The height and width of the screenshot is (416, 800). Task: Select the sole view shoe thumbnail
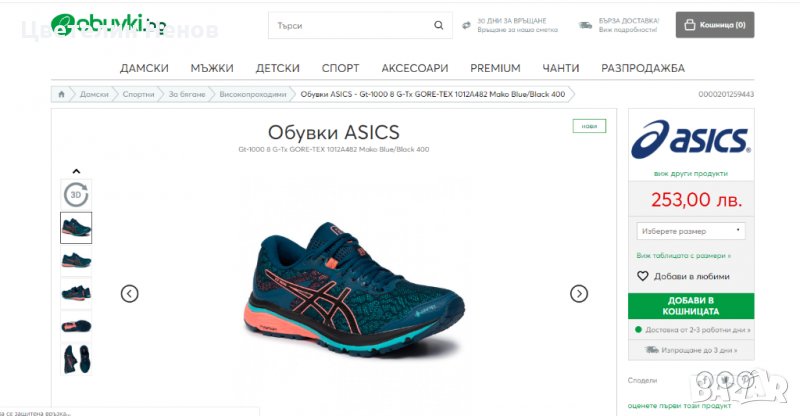[76, 326]
